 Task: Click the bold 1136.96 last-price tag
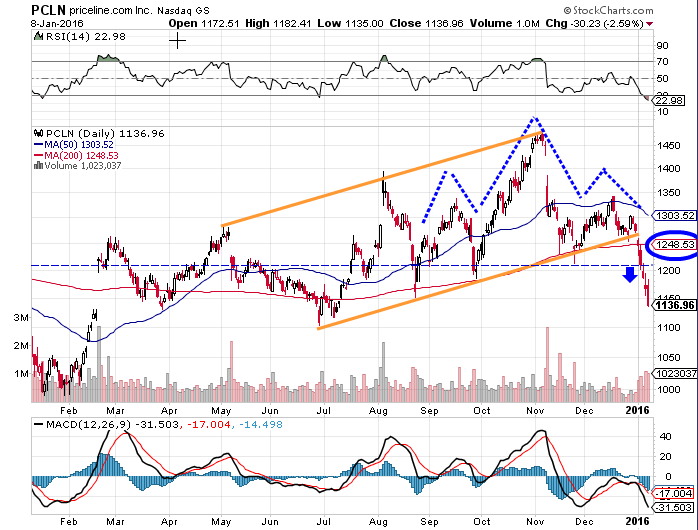coord(674,305)
